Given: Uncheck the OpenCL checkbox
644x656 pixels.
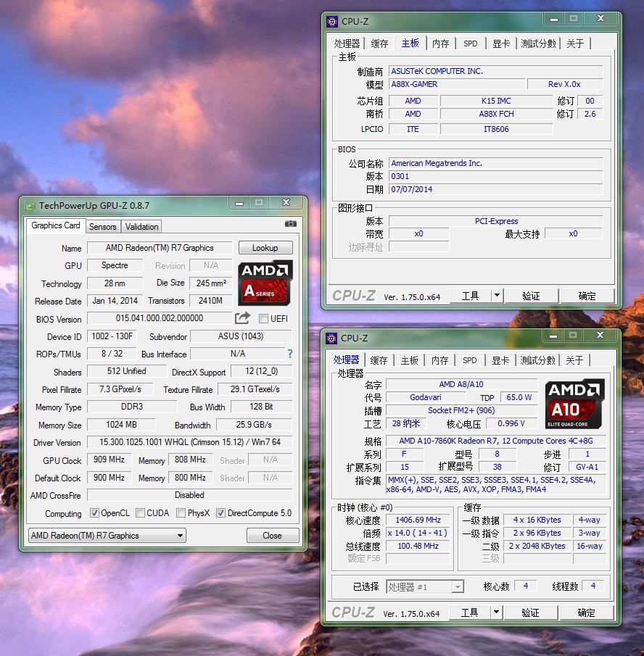Looking at the screenshot, I should click(x=94, y=513).
